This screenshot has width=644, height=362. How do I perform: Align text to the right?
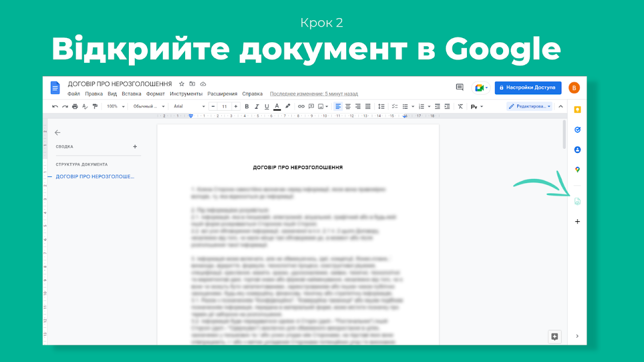358,107
